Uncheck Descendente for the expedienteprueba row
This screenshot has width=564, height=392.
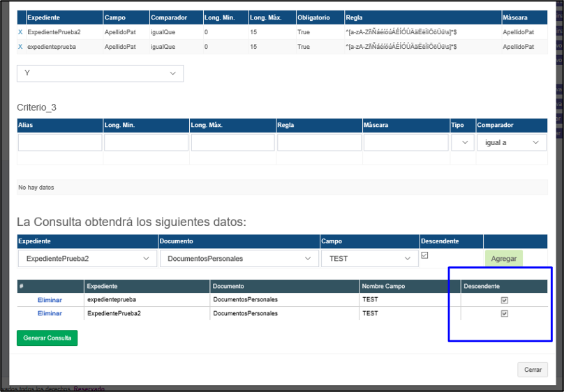[x=505, y=300]
